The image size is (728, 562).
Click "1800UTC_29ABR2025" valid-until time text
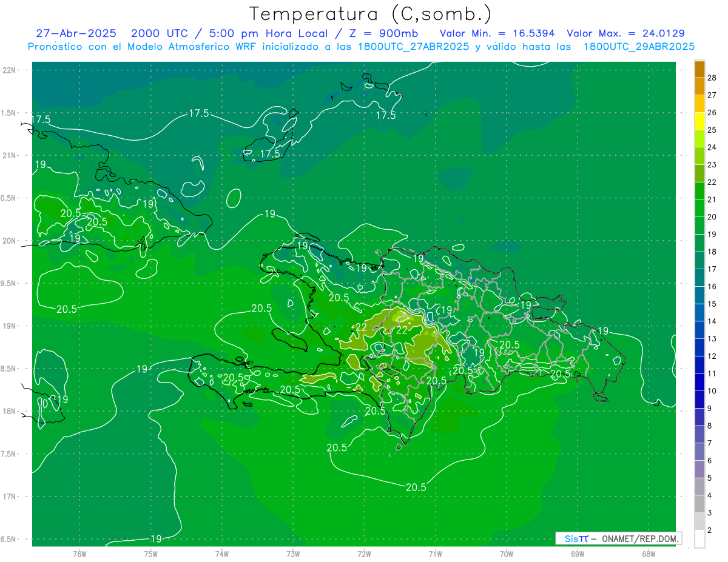pyautogui.click(x=639, y=46)
